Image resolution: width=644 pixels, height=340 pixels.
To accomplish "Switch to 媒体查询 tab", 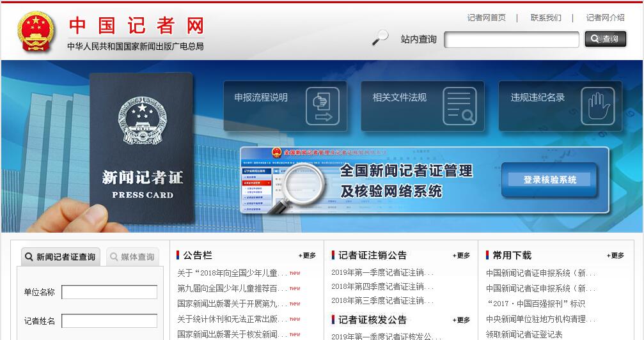I will 132,257.
